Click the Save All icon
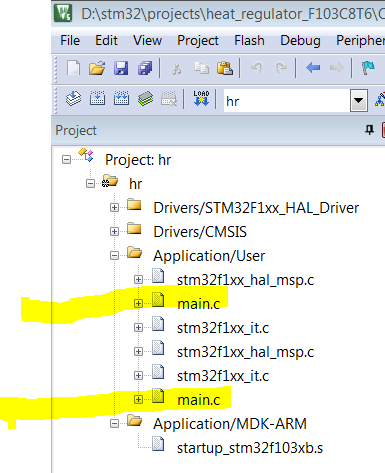The height and width of the screenshot is (473, 385). click(145, 68)
